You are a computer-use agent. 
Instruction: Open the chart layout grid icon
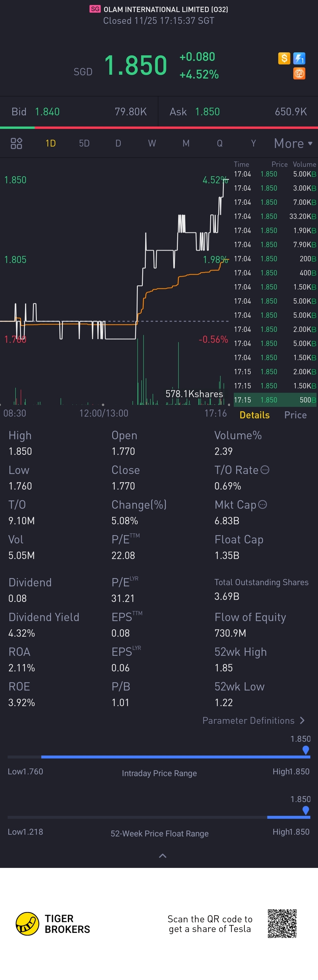(x=16, y=143)
